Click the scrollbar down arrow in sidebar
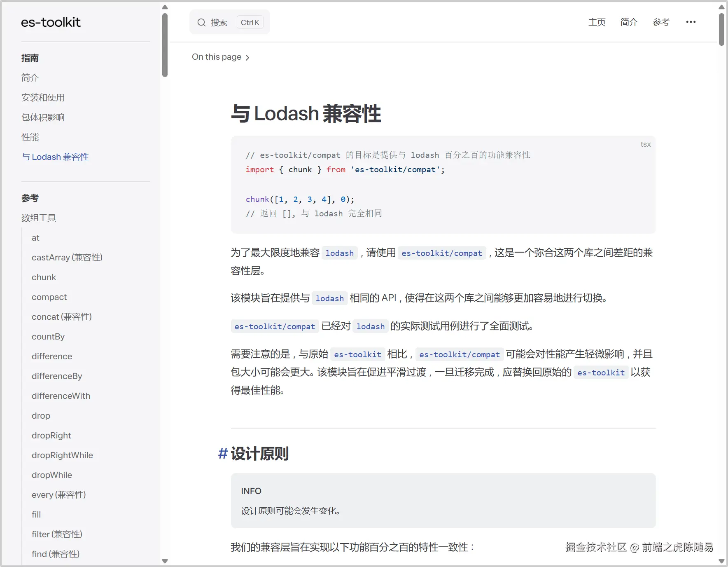Viewport: 728px width, 567px height. click(165, 561)
